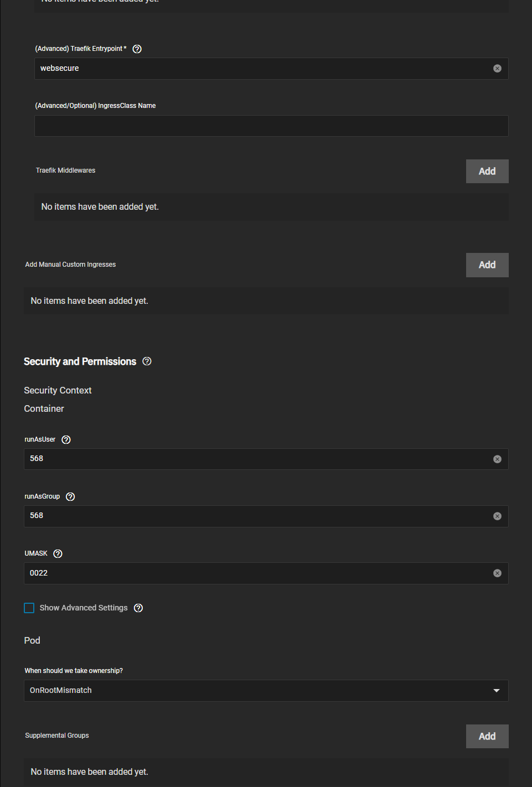The width and height of the screenshot is (532, 787).
Task: Clear the websecure entrypoint field
Action: [x=497, y=68]
